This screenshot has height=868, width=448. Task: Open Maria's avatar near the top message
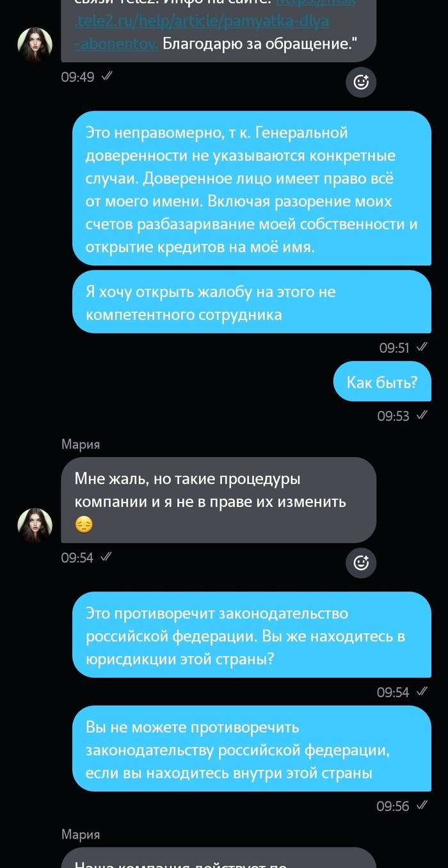click(35, 45)
